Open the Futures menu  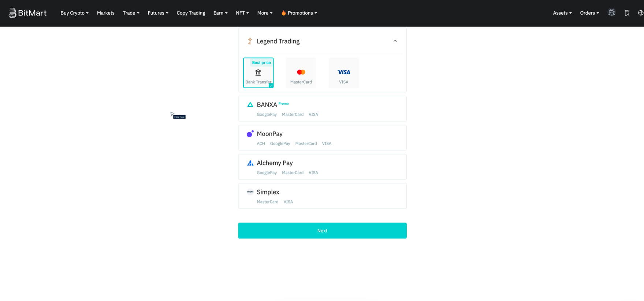coord(158,13)
